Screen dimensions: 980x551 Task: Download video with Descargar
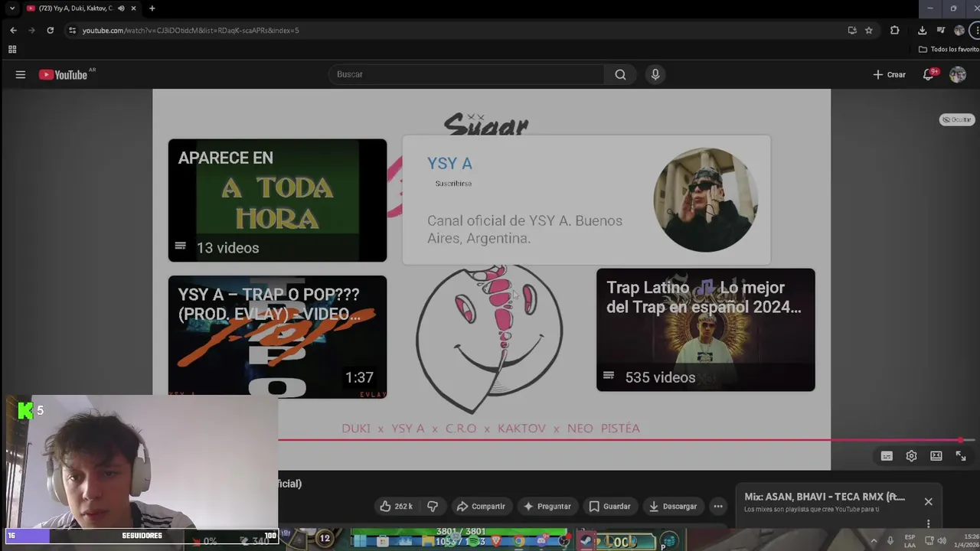672,506
